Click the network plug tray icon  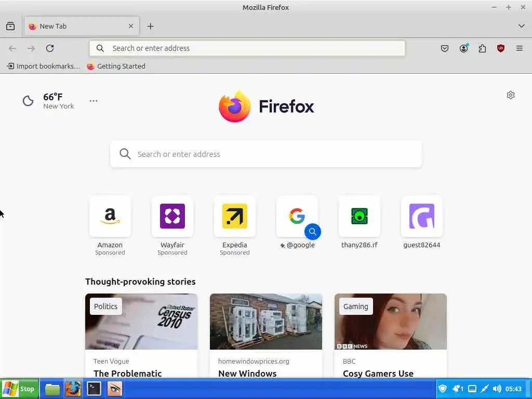point(485,389)
